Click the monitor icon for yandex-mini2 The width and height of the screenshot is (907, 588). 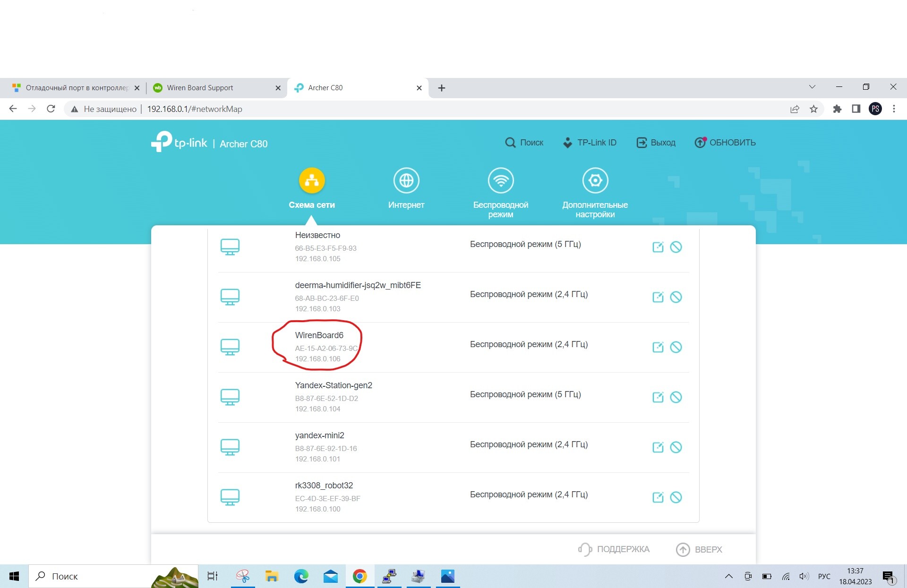[x=230, y=447]
